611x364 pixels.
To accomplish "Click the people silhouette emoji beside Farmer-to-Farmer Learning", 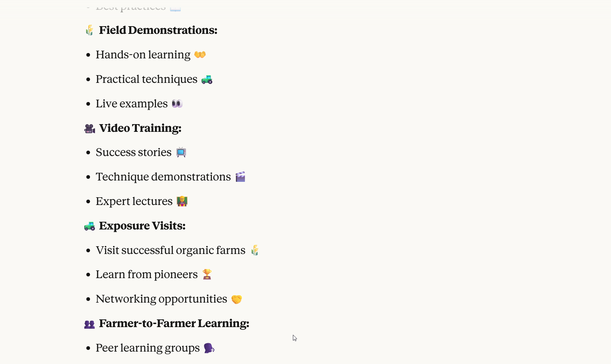I will pyautogui.click(x=89, y=324).
